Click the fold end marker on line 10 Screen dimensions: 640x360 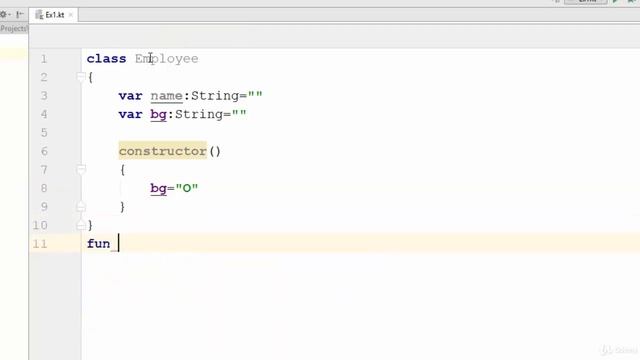coord(81,225)
